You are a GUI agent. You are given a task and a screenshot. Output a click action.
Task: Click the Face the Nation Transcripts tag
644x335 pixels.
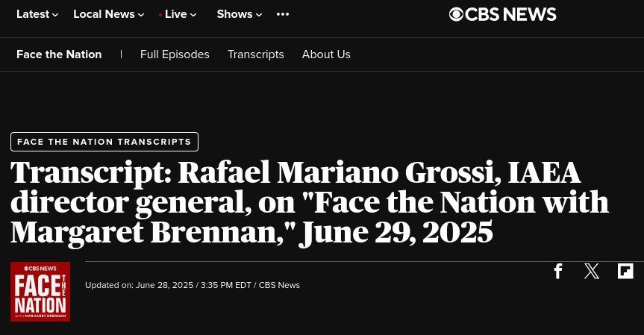(x=104, y=142)
